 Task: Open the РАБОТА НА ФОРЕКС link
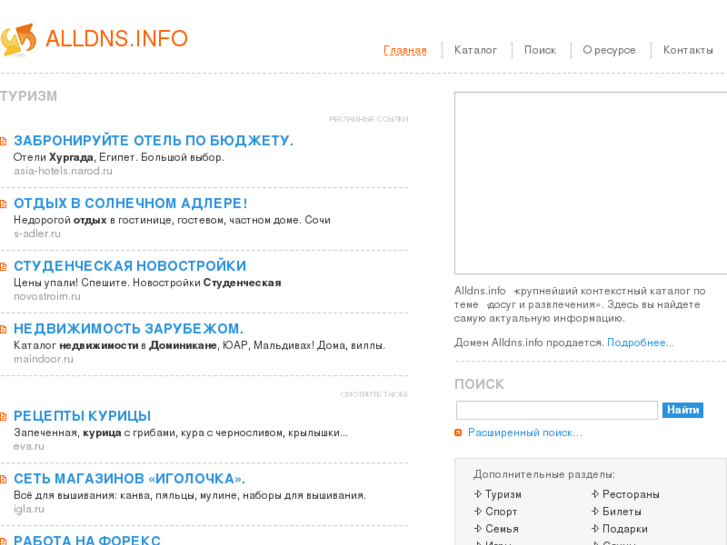87,540
